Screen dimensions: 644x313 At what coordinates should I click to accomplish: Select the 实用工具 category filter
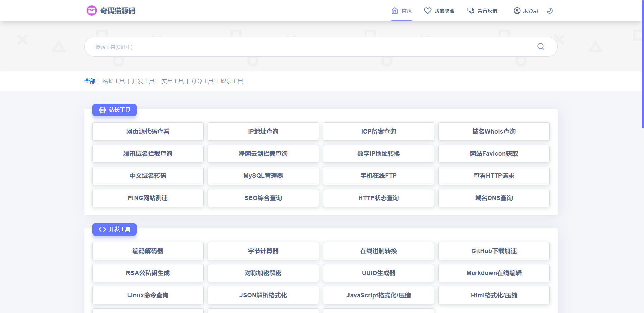pyautogui.click(x=172, y=81)
